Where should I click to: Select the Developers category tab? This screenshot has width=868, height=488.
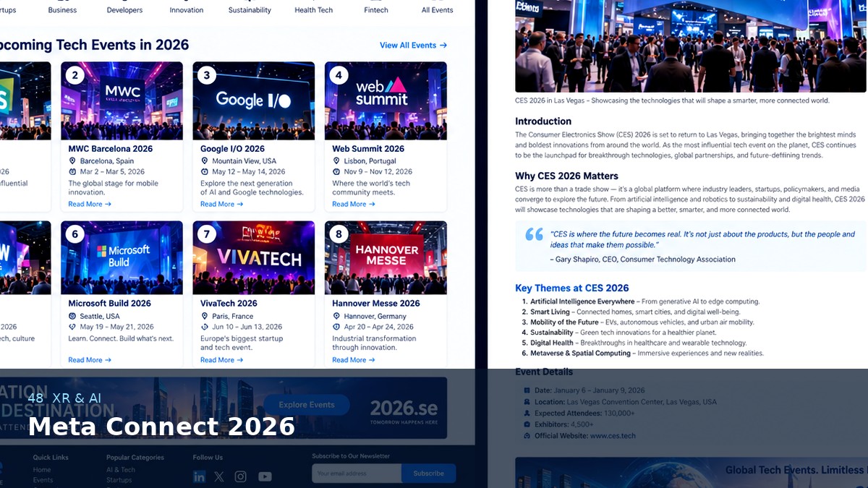point(124,10)
